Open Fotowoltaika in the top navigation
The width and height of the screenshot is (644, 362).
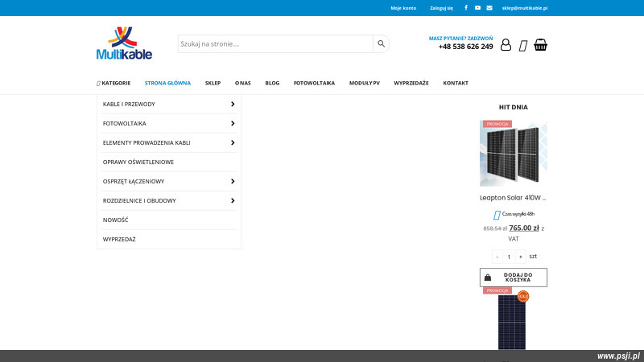314,83
